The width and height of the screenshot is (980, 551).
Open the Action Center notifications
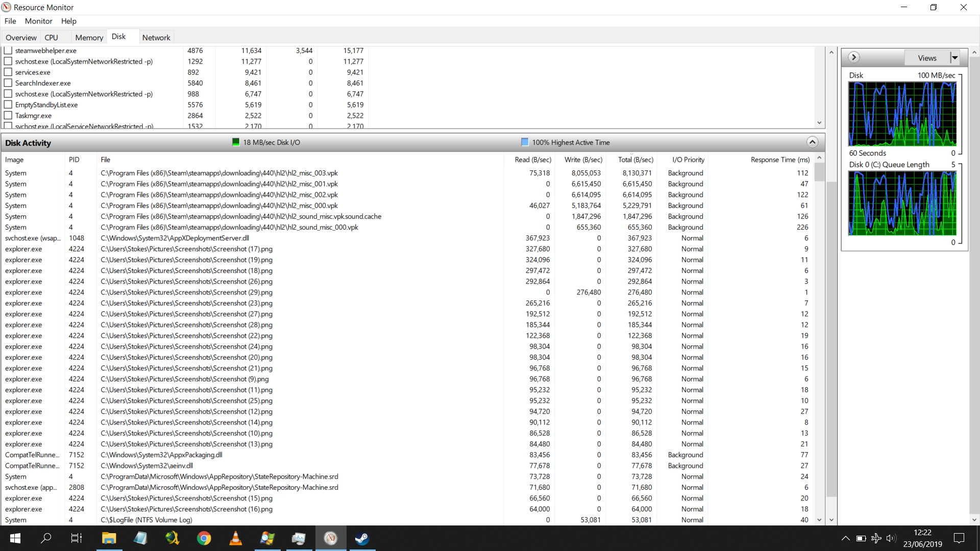point(959,538)
